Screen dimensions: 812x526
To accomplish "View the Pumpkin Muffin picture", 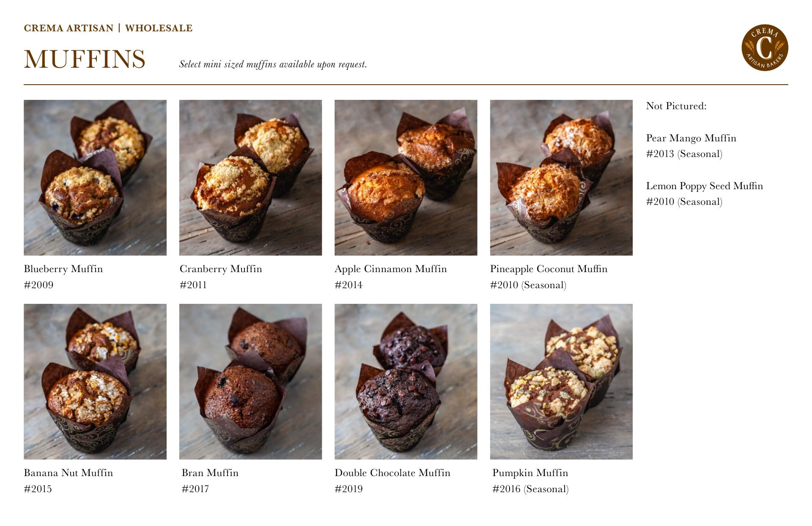I will (561, 382).
